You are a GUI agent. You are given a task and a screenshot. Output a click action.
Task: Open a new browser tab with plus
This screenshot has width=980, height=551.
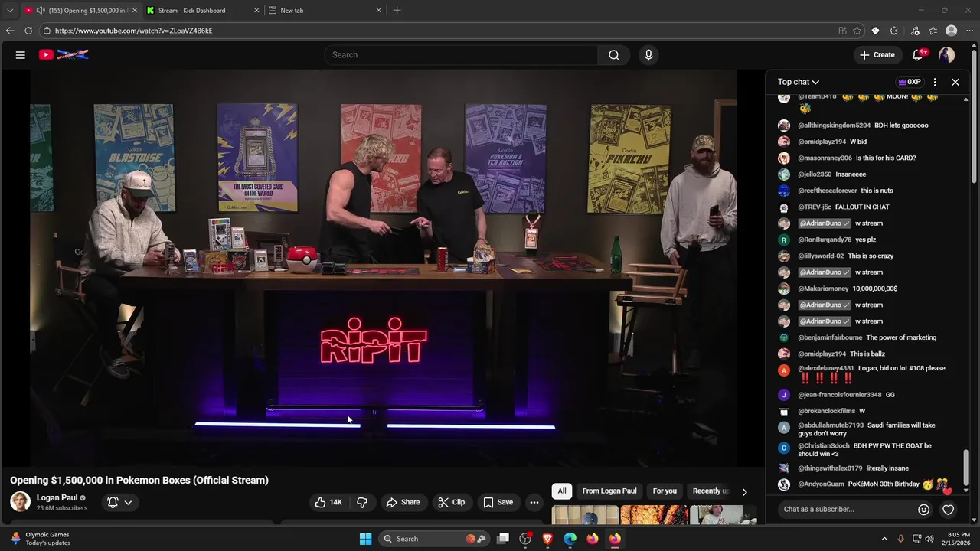397,11
